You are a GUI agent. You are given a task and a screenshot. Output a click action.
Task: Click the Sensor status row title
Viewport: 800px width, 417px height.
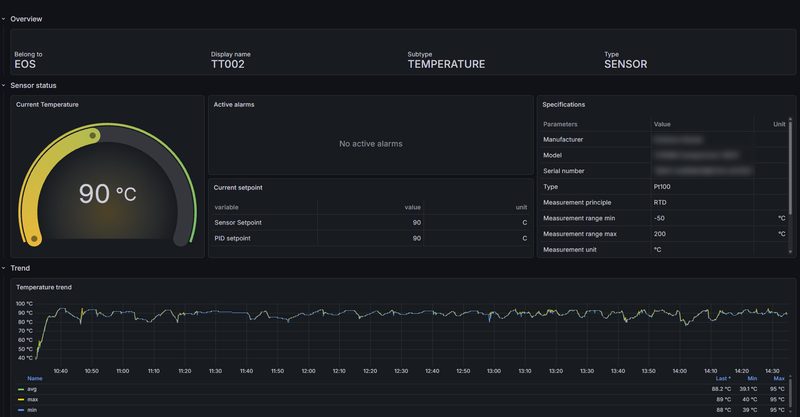click(x=33, y=85)
